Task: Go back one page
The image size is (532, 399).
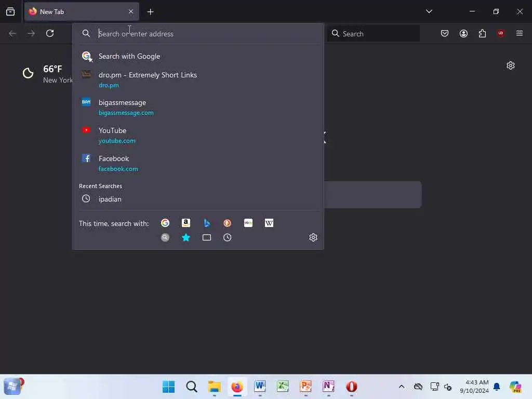Action: coord(12,33)
